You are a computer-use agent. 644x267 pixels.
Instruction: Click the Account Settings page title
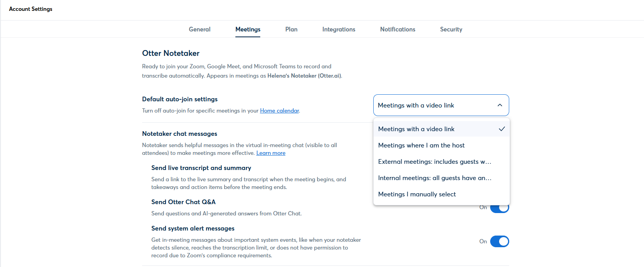(31, 9)
